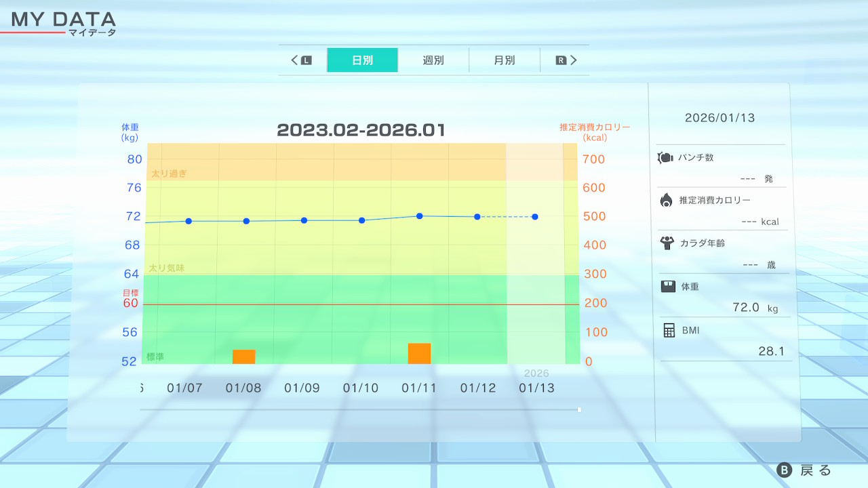The image size is (868, 488).
Task: Select the 戻る return button
Action: click(804, 470)
